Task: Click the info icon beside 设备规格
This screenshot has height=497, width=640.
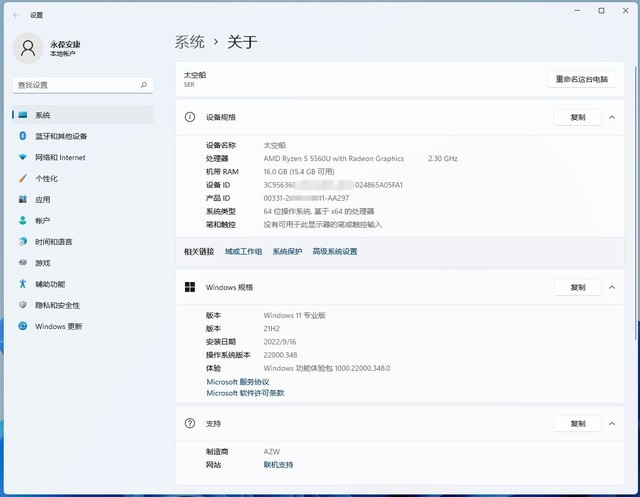Action: (x=190, y=117)
